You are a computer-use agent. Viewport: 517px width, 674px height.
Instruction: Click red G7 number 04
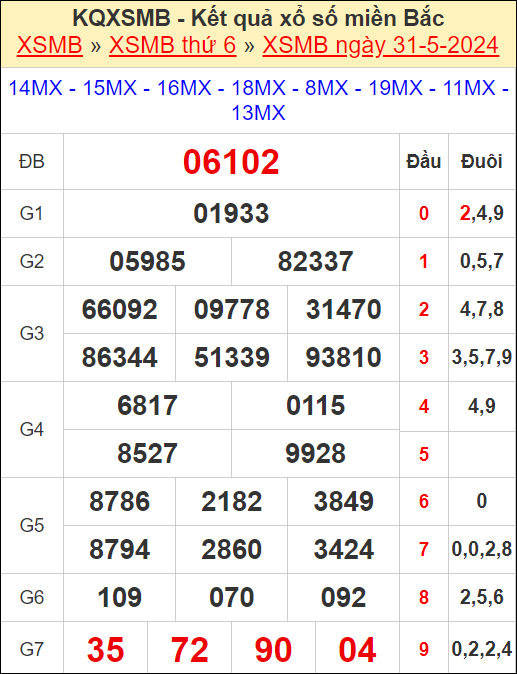[358, 649]
